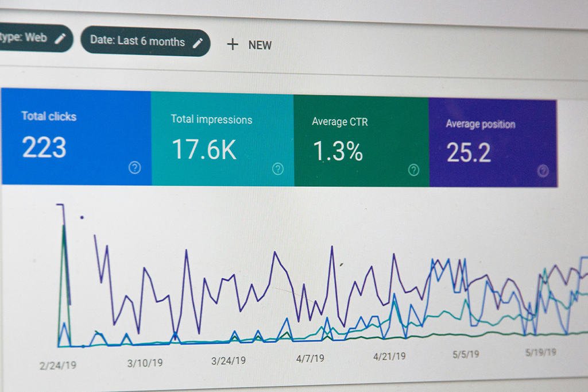The width and height of the screenshot is (588, 392).
Task: Click the plus icon beside NEW
Action: [233, 44]
